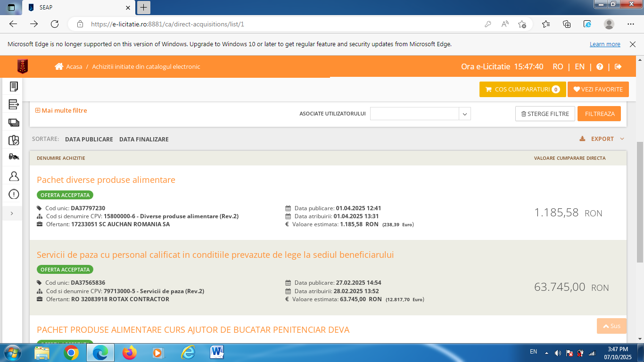Click the document icon in left sidebar
The height and width of the screenshot is (362, 644).
click(14, 86)
